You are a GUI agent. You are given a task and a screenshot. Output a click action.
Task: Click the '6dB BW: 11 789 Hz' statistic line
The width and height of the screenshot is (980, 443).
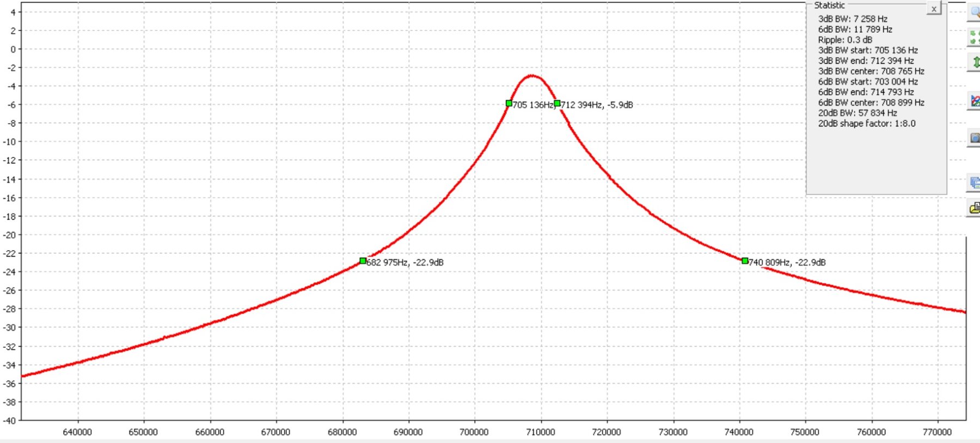(x=855, y=29)
